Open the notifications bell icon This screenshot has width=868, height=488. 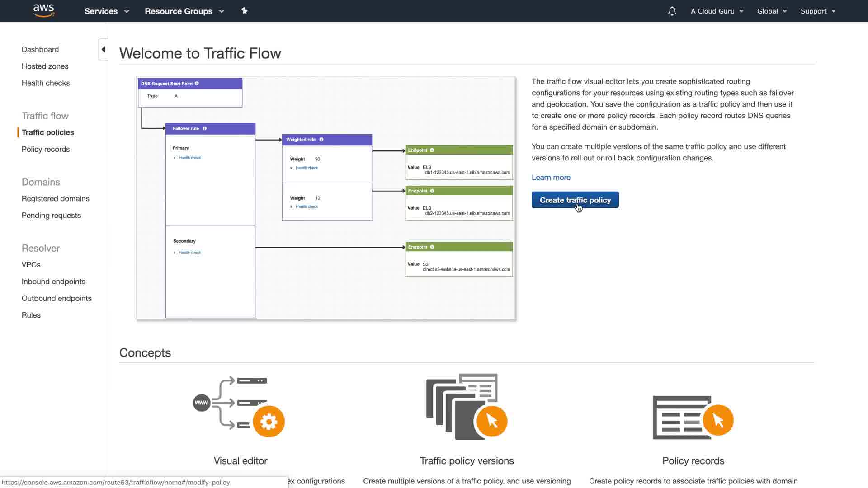coord(672,11)
